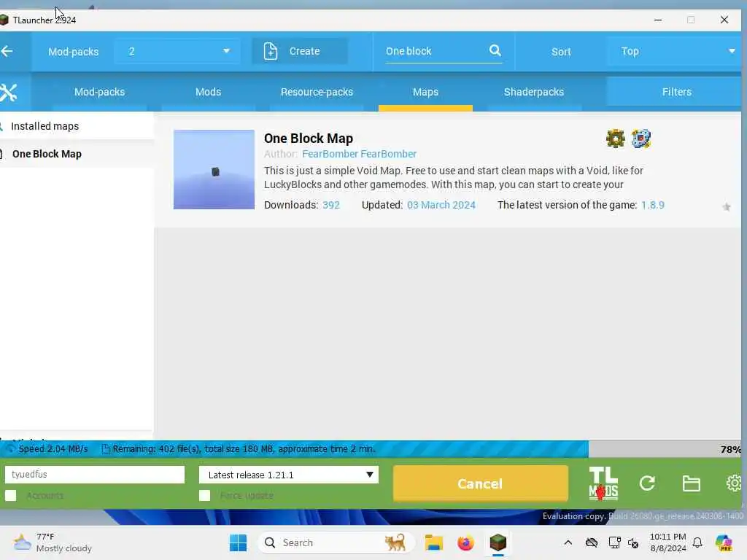Screen dimensions: 747x560
Task: Open the weather widget on the taskbar
Action: pyautogui.click(x=53, y=542)
